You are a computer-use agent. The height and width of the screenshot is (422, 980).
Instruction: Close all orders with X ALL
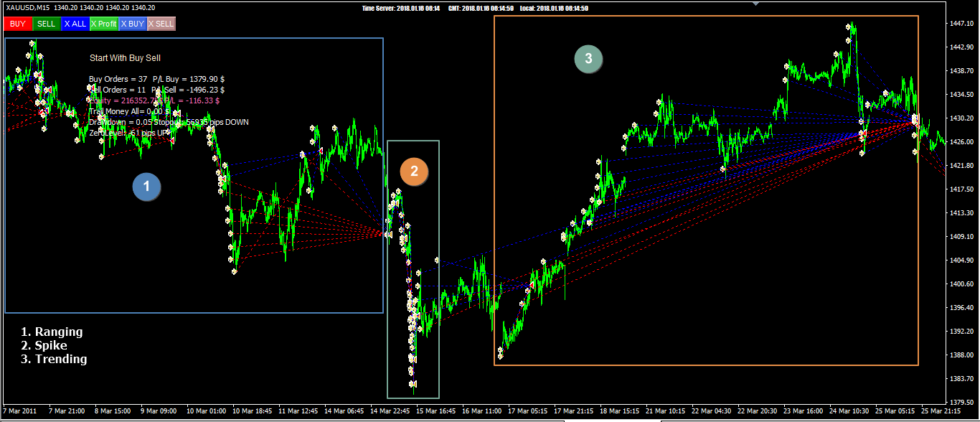coord(75,24)
